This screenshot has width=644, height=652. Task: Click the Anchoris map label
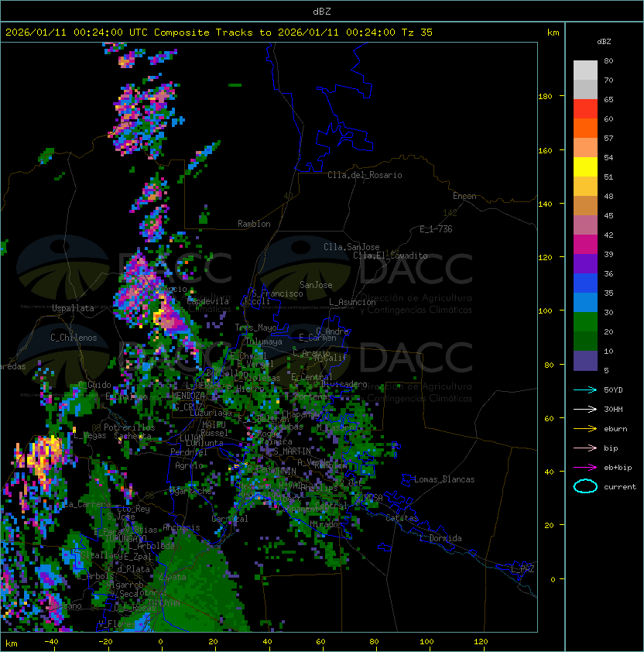pos(181,527)
